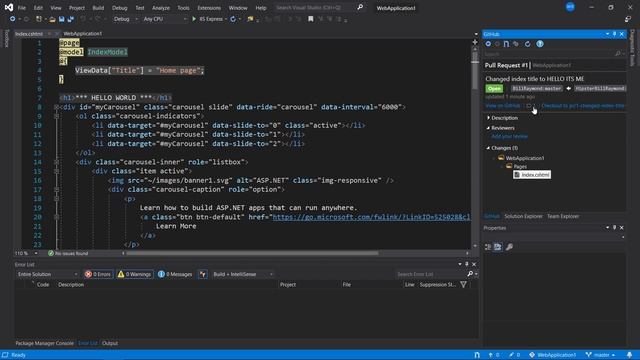Open the Debug menu
The height and width of the screenshot is (360, 640).
120,8
